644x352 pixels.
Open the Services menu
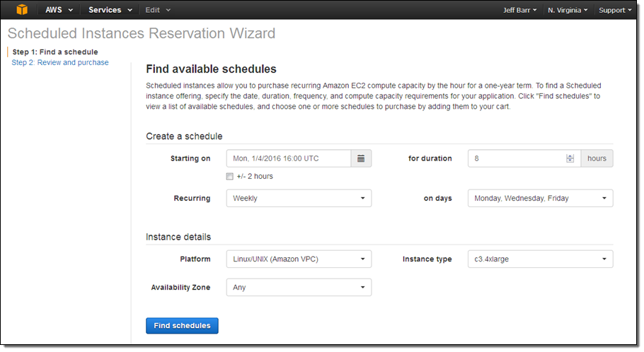coord(110,10)
